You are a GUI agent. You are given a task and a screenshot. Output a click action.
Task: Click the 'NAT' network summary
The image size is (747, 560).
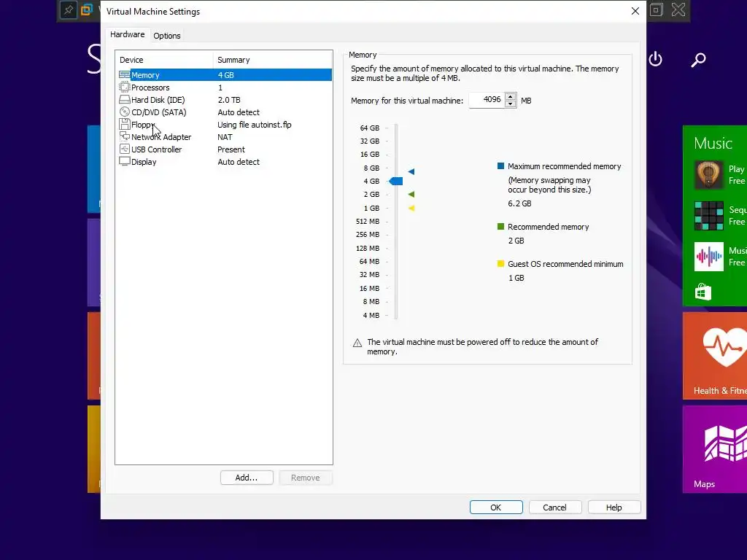pyautogui.click(x=225, y=137)
